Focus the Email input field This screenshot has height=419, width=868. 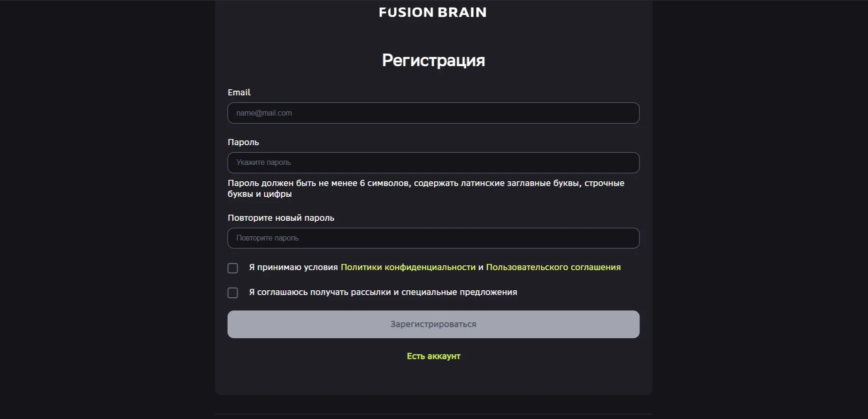point(433,113)
